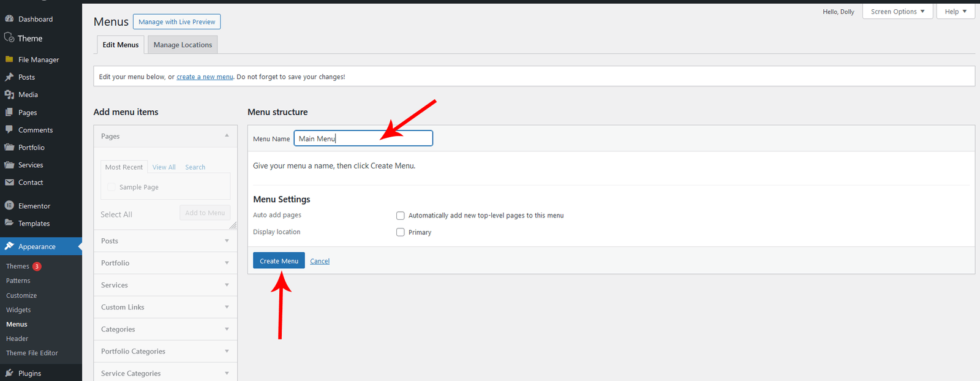Enable automatically add new top-level pages
The height and width of the screenshot is (381, 980).
(401, 216)
